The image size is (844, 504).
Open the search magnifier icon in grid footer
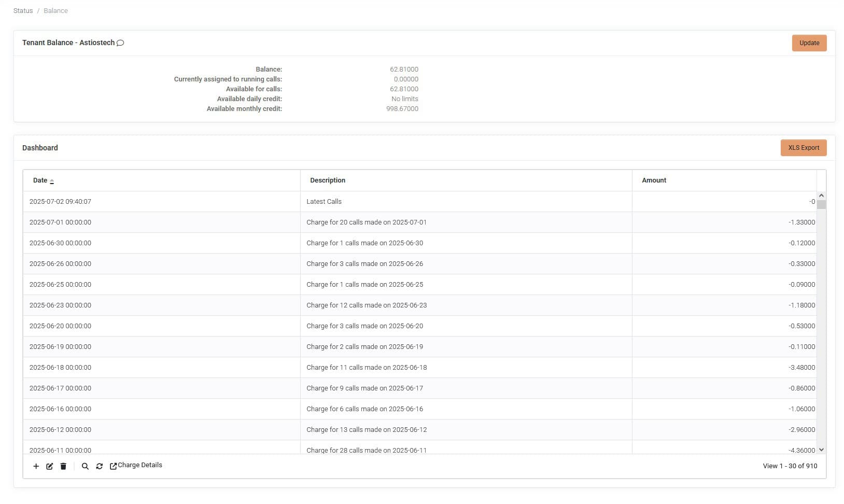click(85, 466)
